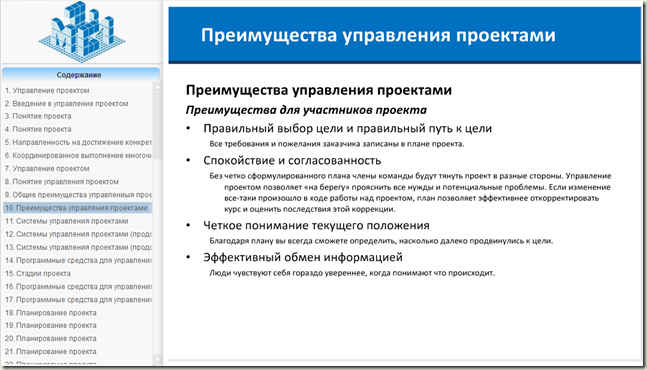Click the blue cube building logo
Viewport: 647px width, 370px height.
tap(82, 32)
